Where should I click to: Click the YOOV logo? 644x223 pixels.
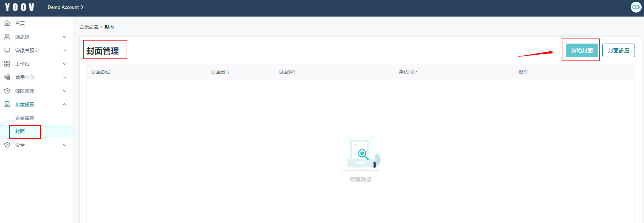20,7
